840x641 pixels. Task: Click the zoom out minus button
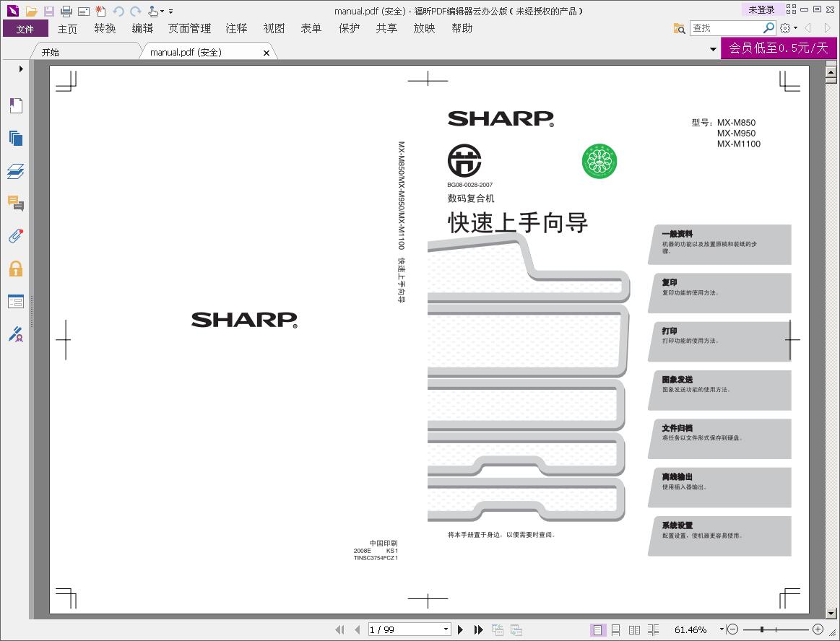point(733,629)
